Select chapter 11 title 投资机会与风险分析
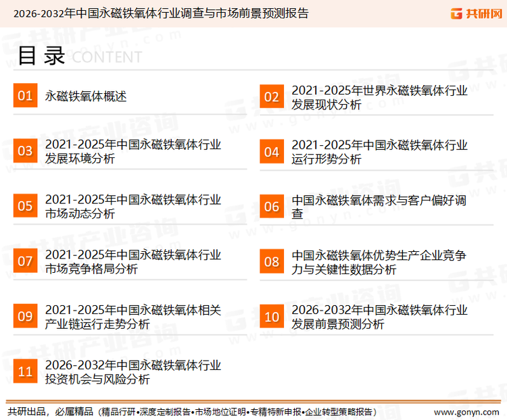The image size is (507, 420). (x=133, y=372)
